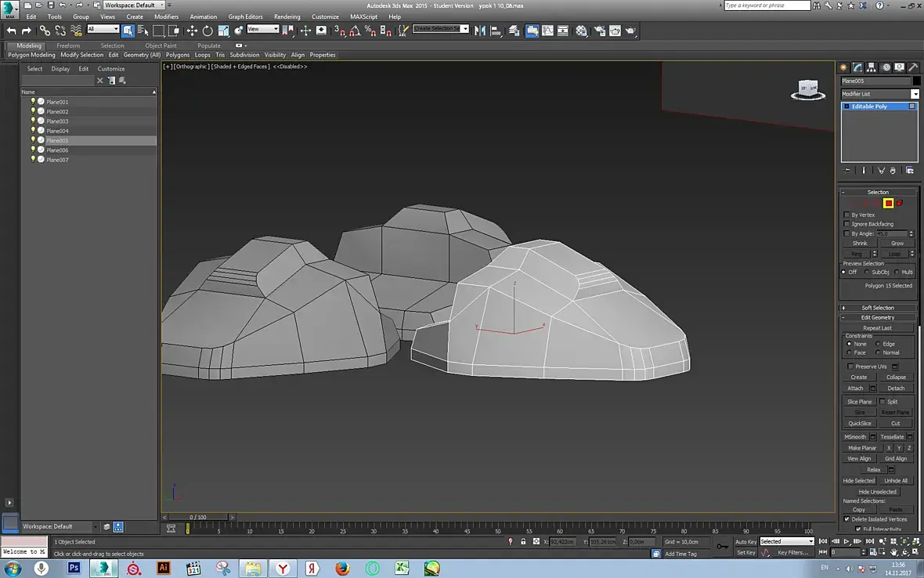Switch to the Freeform ribbon tab

tap(68, 45)
